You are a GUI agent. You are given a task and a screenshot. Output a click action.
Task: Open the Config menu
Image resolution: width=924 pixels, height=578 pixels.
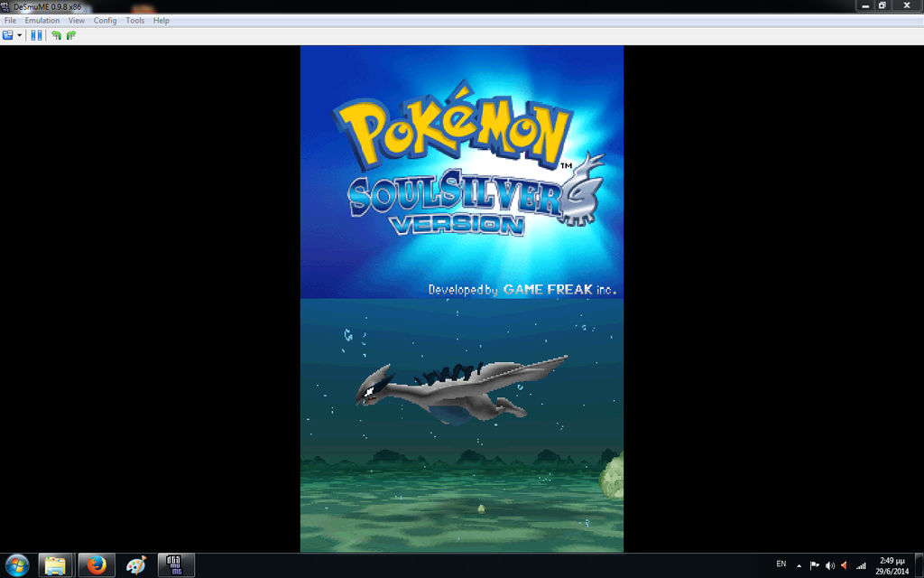[105, 20]
